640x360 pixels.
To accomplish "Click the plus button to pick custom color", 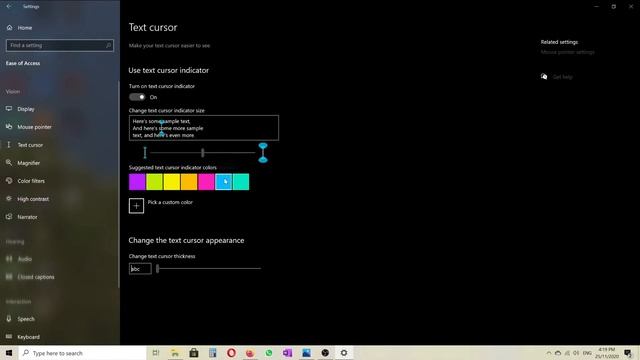I will [x=136, y=206].
